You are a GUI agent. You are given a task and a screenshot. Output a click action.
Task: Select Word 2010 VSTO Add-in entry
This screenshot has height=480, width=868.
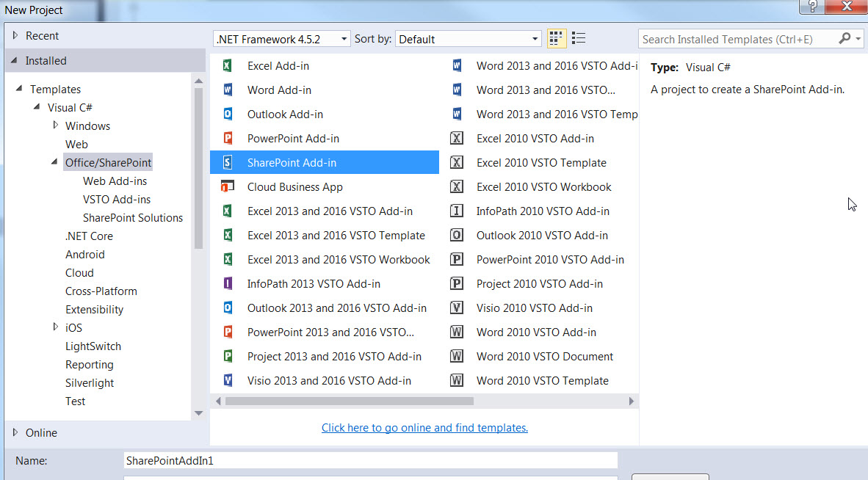[536, 332]
